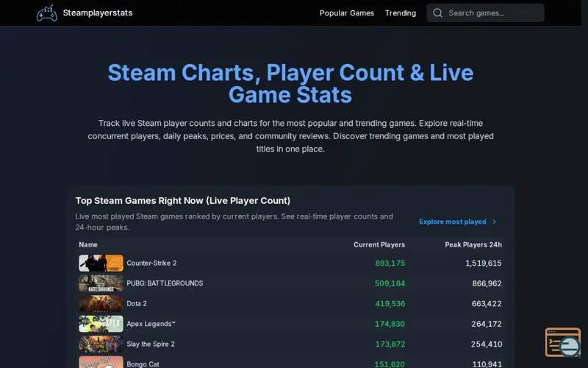Viewport: 588px width, 368px height.
Task: Click the PUBG: BATTLEGROUNDS game name
Action: click(x=165, y=283)
